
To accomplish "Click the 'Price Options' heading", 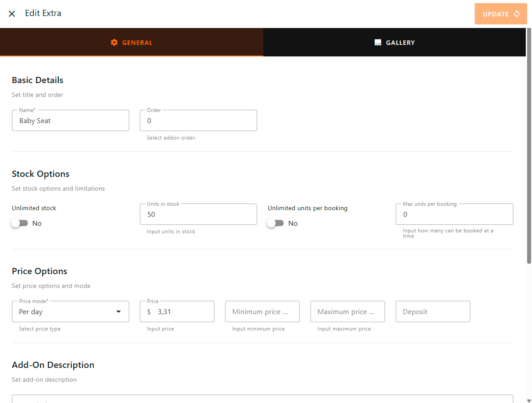I will tap(40, 271).
